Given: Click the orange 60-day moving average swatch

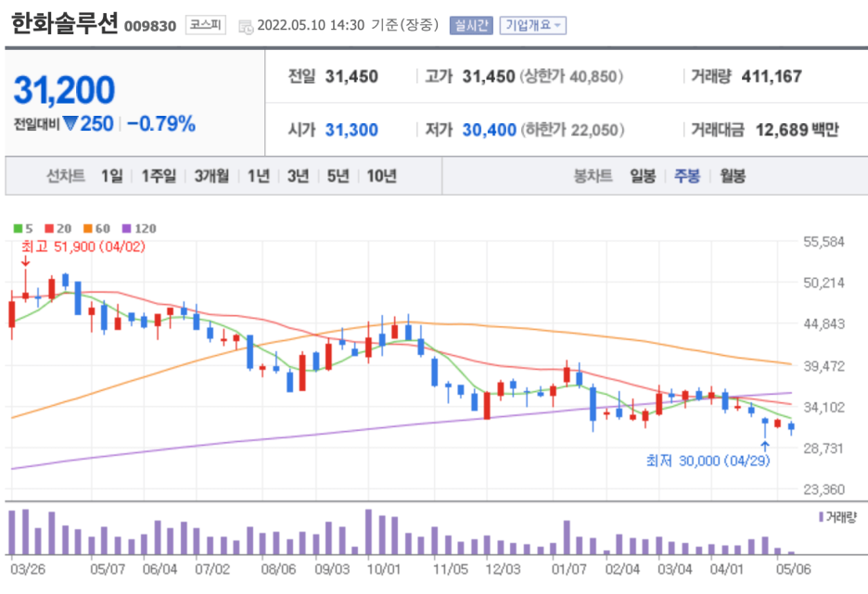Looking at the screenshot, I should [x=88, y=228].
